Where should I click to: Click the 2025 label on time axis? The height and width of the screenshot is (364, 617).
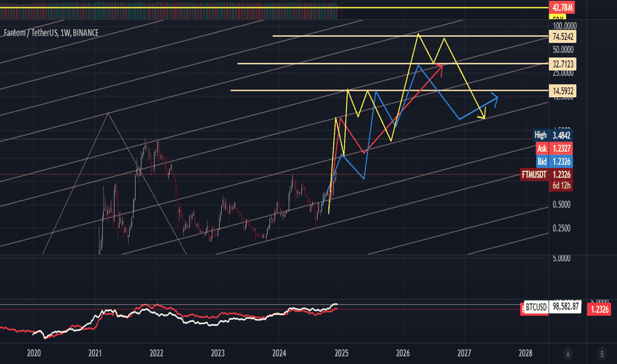coord(341,353)
